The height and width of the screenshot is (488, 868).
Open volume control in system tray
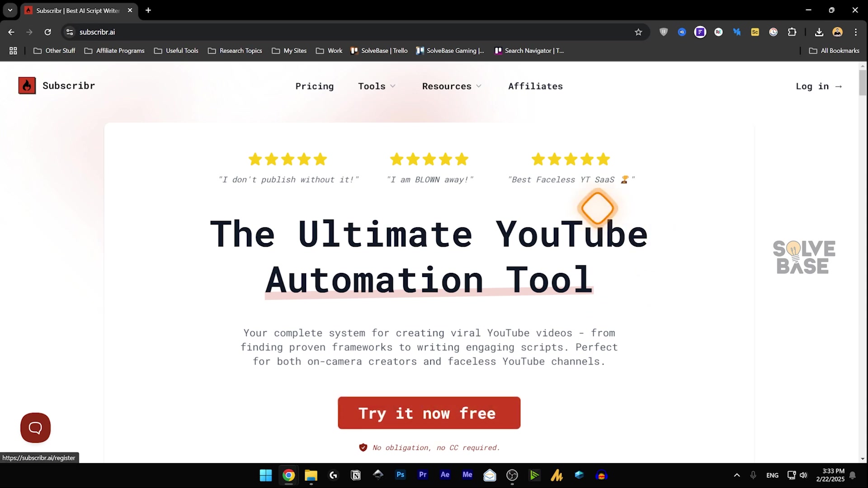[x=803, y=475]
